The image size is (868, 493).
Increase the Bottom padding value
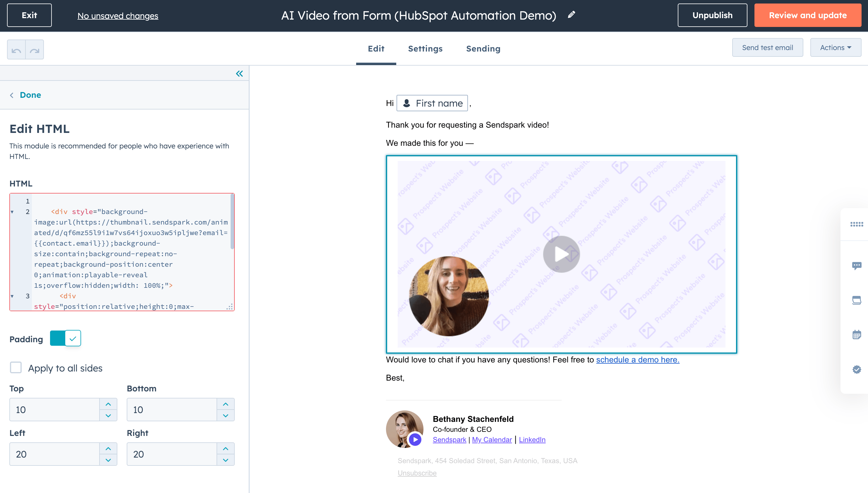point(225,404)
